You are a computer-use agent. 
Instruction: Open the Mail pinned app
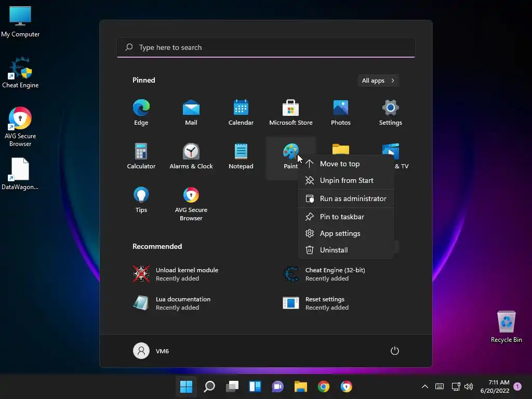[x=191, y=113]
